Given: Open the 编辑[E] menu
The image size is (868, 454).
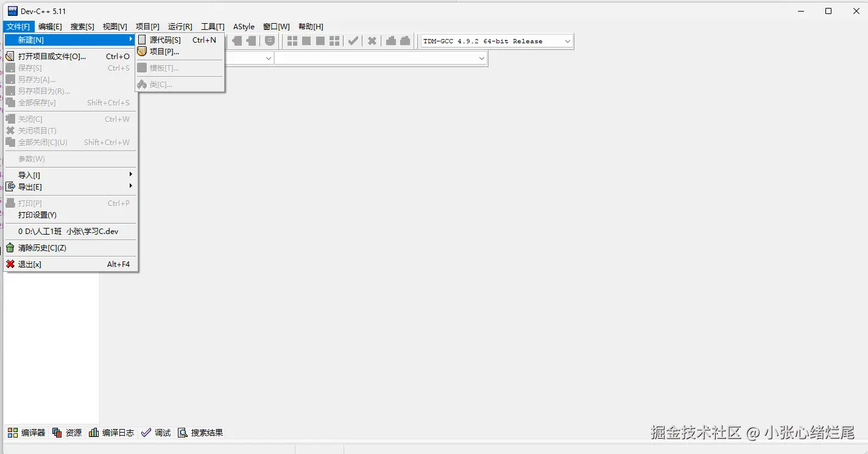Looking at the screenshot, I should [x=50, y=27].
